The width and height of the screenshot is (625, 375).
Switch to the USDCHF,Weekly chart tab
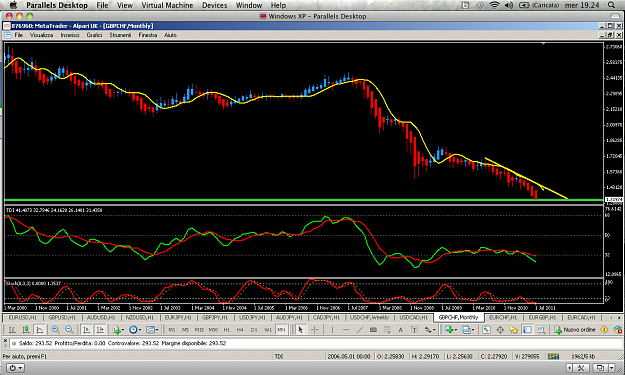pyautogui.click(x=369, y=318)
